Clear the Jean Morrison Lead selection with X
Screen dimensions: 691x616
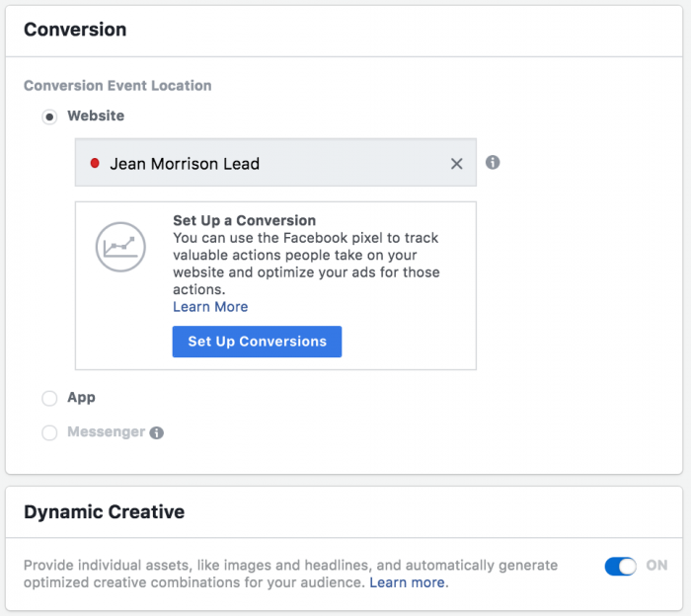(456, 164)
